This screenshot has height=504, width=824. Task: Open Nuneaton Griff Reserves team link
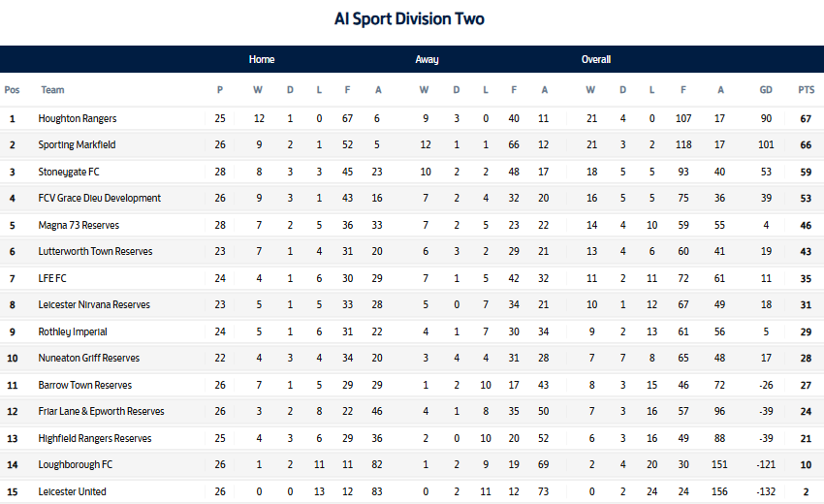[x=89, y=358]
